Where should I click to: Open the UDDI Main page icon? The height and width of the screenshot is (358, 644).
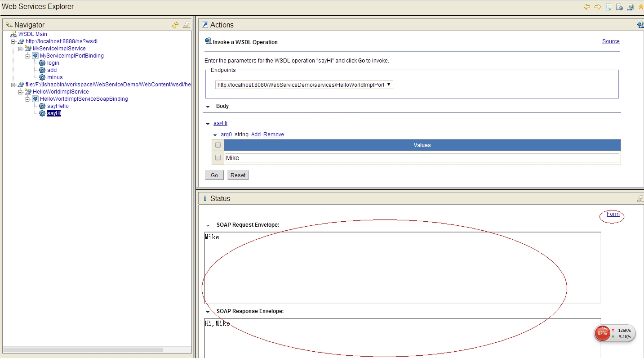point(608,7)
